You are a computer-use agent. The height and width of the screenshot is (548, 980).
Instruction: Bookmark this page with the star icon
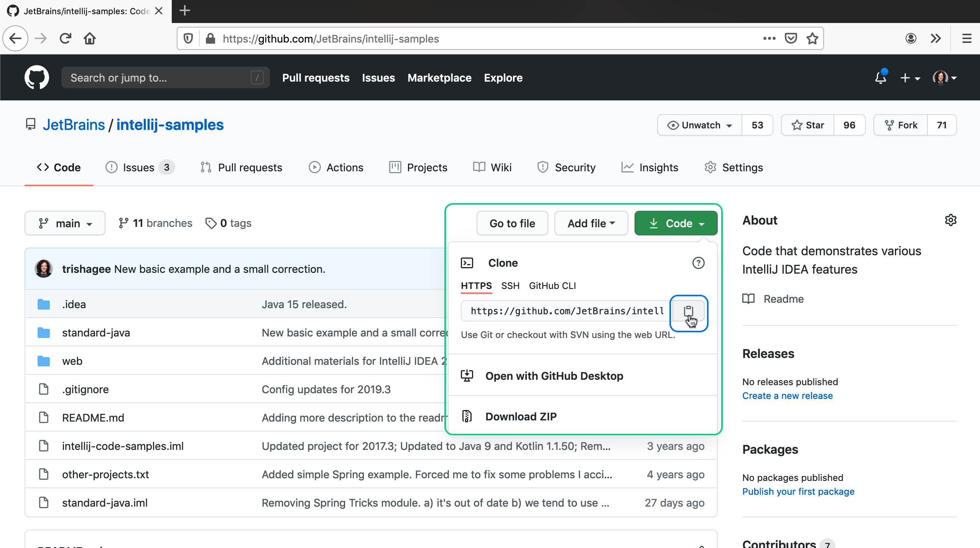(x=812, y=38)
